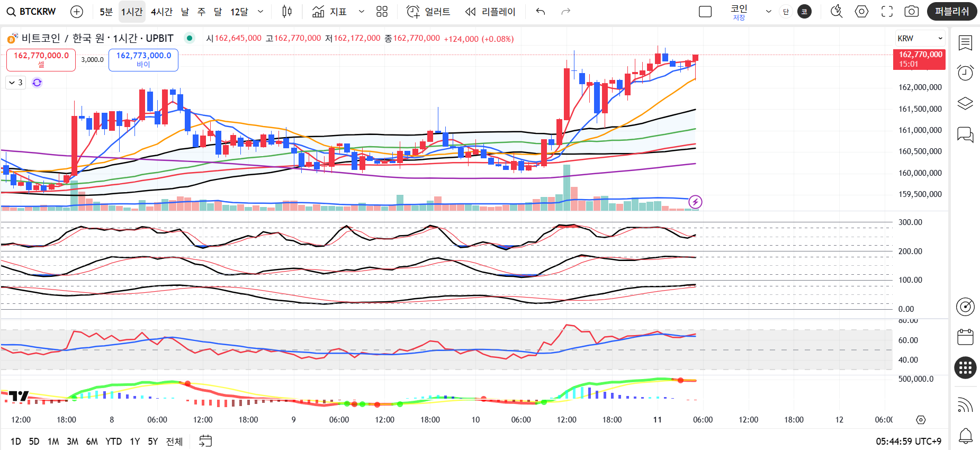
Task: Open quick search lightning icon
Action: [837, 12]
